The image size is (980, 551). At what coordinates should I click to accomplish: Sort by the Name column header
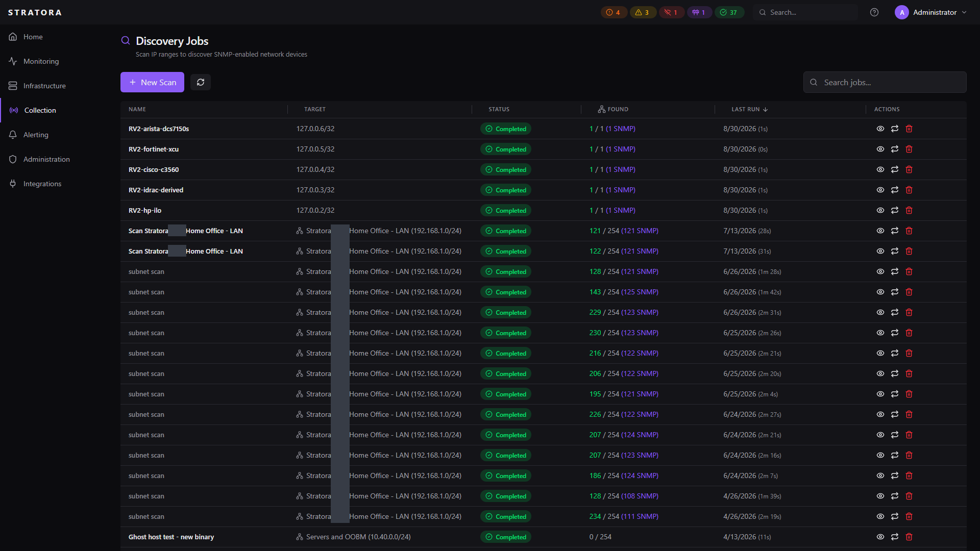point(137,109)
